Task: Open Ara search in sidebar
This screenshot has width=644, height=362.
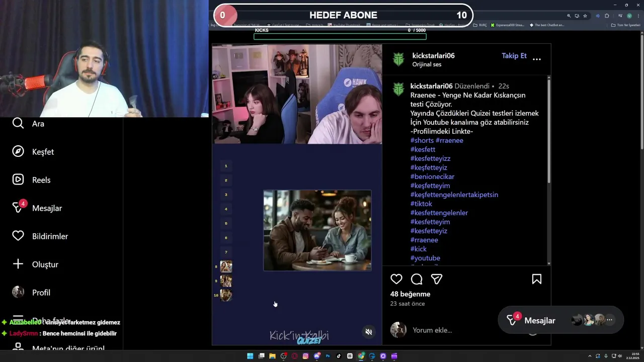Action: pos(28,124)
